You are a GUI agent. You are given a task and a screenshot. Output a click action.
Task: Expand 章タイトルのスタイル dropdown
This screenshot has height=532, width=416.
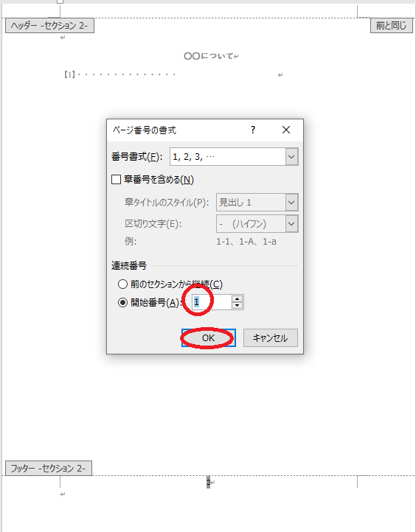[x=291, y=203]
